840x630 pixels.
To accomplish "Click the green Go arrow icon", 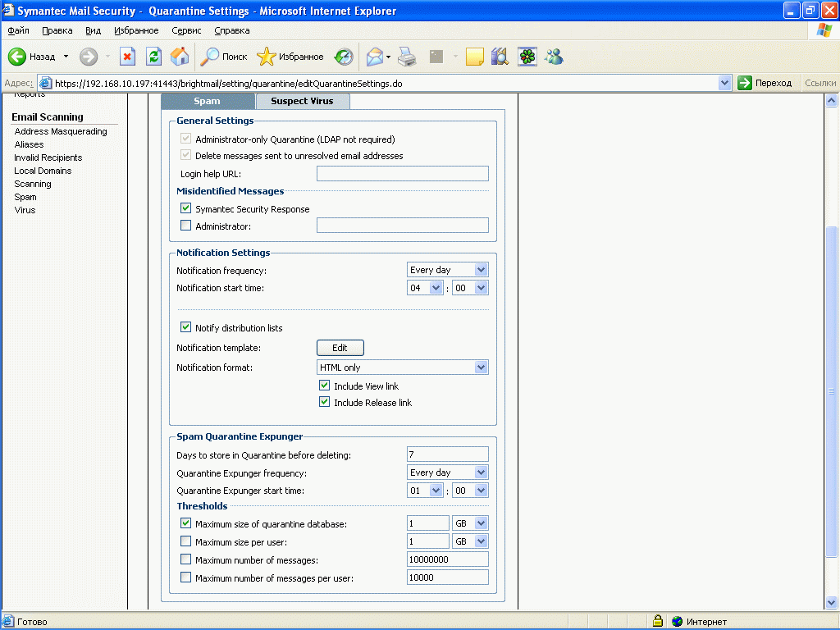I will [x=745, y=83].
